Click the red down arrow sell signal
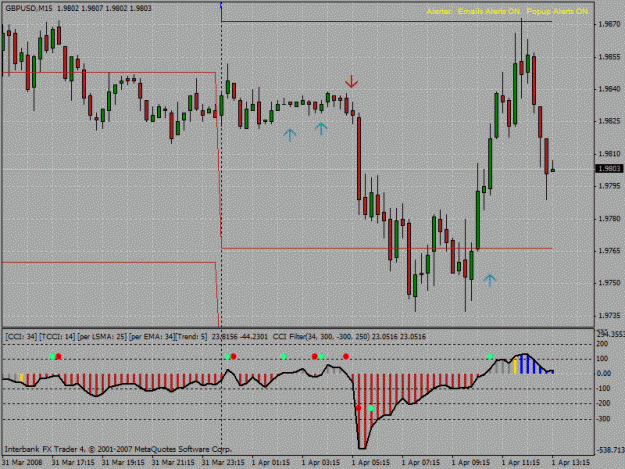The height and width of the screenshot is (469, 625). (351, 82)
